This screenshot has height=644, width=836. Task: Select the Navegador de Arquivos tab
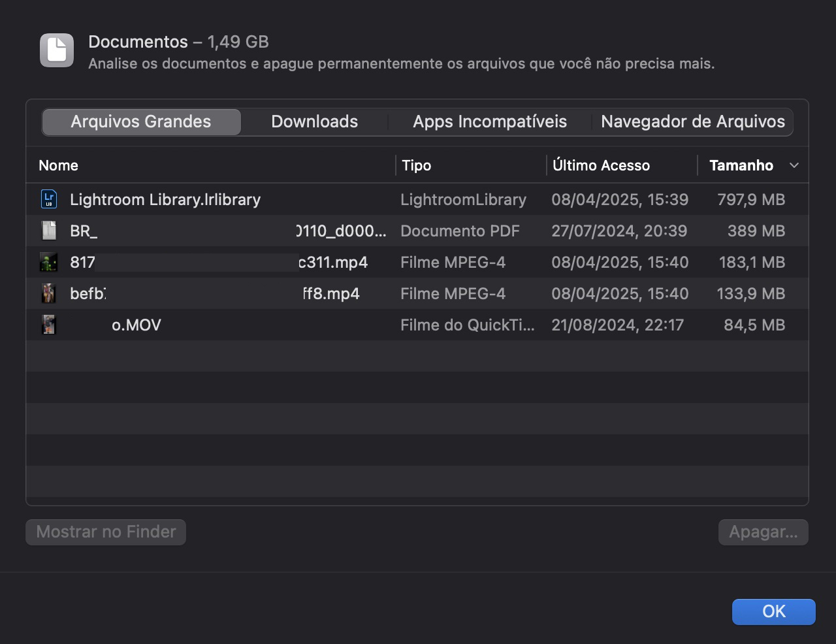[693, 121]
